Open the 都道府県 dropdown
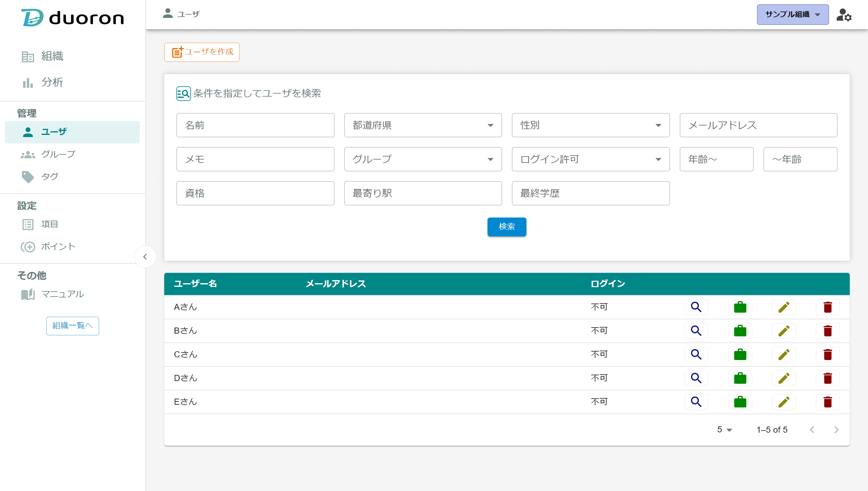 coord(423,125)
